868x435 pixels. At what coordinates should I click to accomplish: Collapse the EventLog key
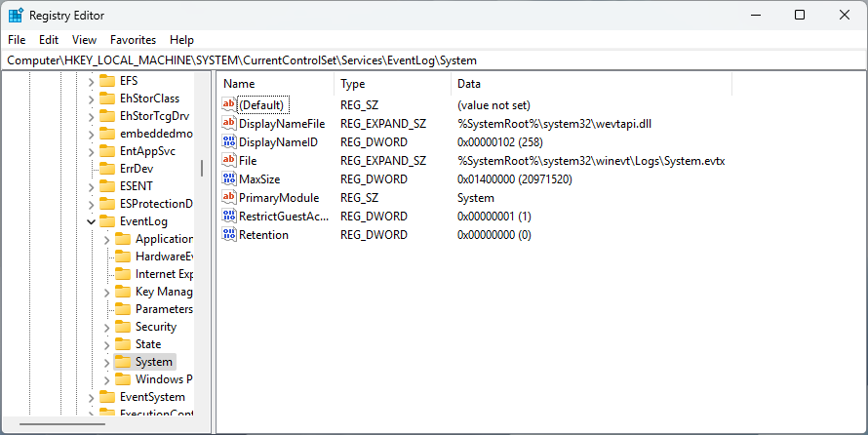click(92, 222)
